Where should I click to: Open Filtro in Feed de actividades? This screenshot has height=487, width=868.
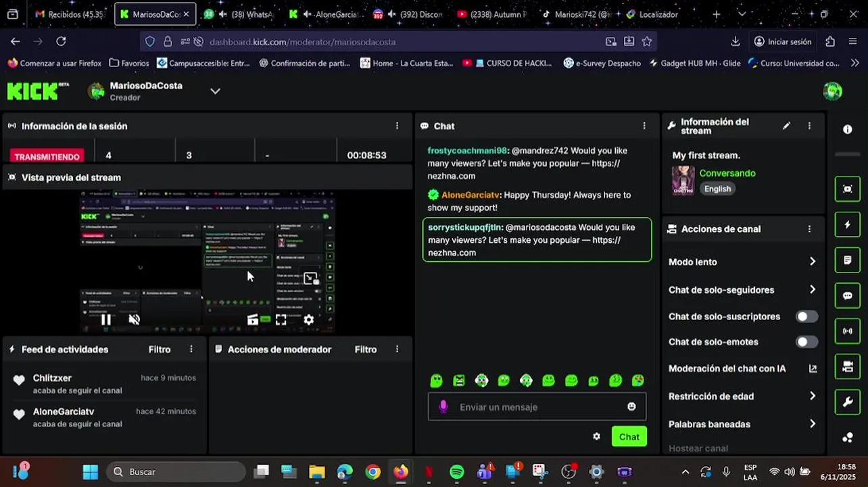pyautogui.click(x=160, y=349)
